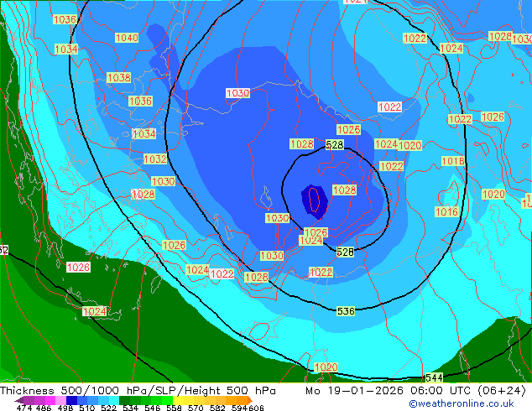The height and width of the screenshot is (411, 532).
Task: Click the '1040' pressure label
Action: pyautogui.click(x=127, y=38)
